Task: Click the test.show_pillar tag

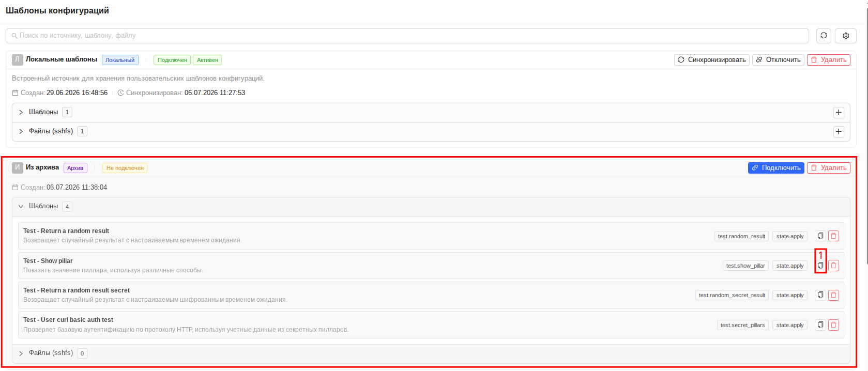Action: [x=745, y=266]
